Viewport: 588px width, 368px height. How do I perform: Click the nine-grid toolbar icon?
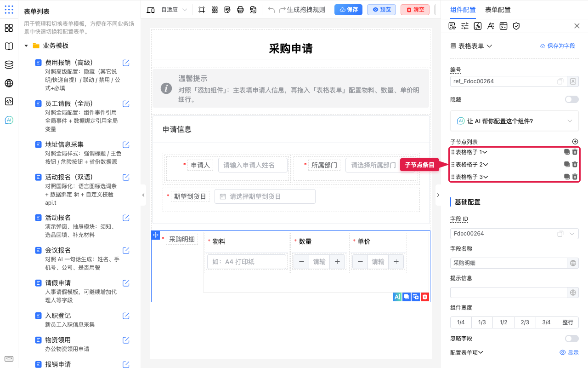point(215,10)
